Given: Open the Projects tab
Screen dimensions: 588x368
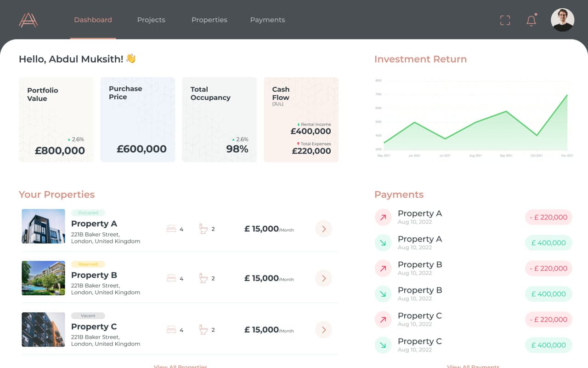Looking at the screenshot, I should 151,20.
